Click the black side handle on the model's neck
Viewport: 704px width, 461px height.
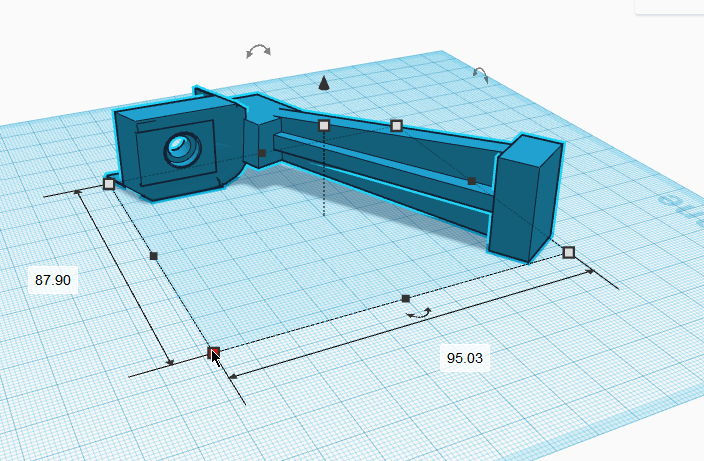tap(262, 153)
